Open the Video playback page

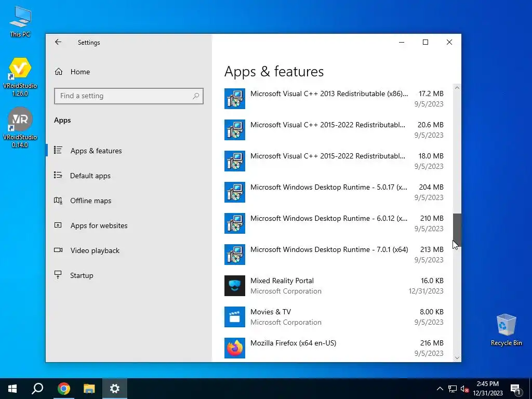click(95, 250)
